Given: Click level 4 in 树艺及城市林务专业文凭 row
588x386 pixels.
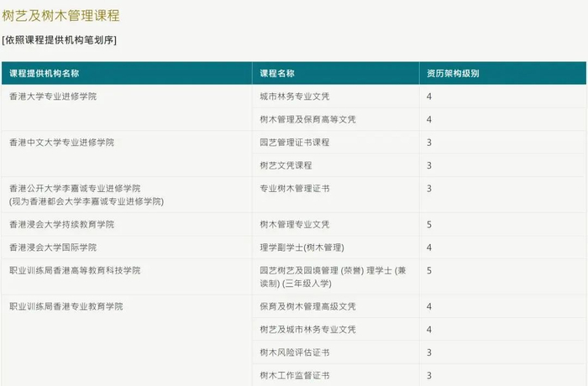Looking at the screenshot, I should [x=429, y=330].
